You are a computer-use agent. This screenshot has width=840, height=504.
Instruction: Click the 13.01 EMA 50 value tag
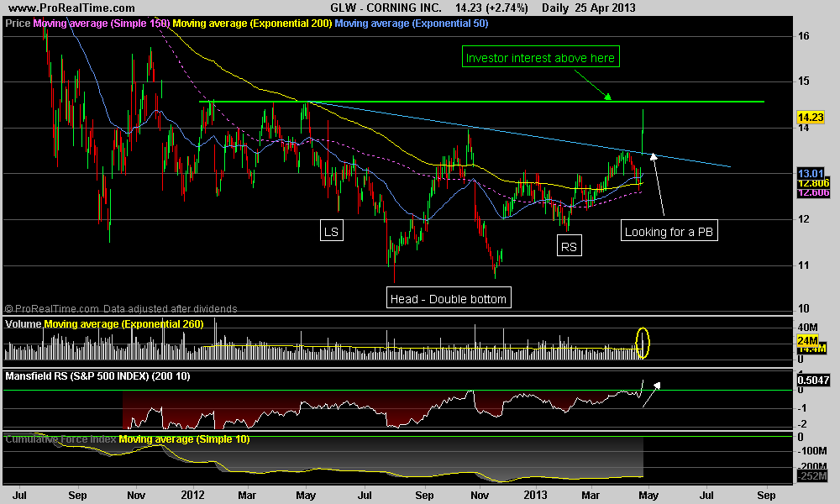pos(811,173)
